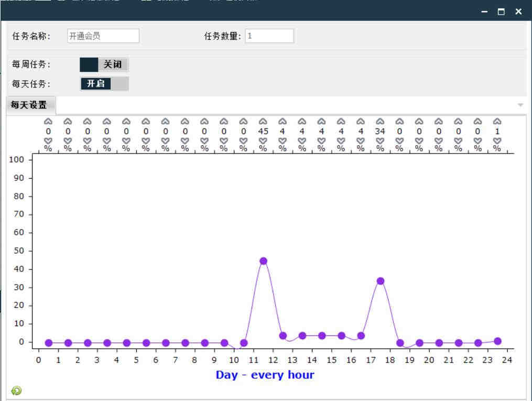Increase percentage for the hour 21-22 slot

click(x=458, y=121)
